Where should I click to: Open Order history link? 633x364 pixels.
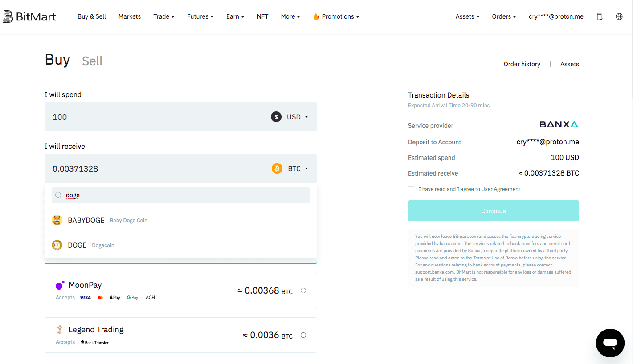coord(522,64)
